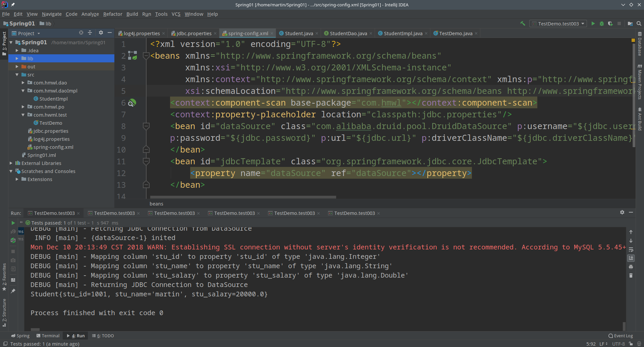Close log4j.properties tab
644x347 pixels.
click(x=164, y=34)
